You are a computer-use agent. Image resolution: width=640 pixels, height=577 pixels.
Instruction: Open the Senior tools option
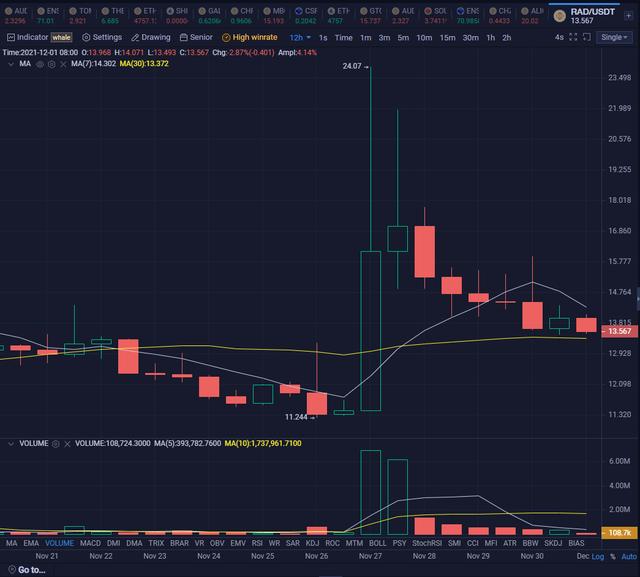click(x=183, y=37)
